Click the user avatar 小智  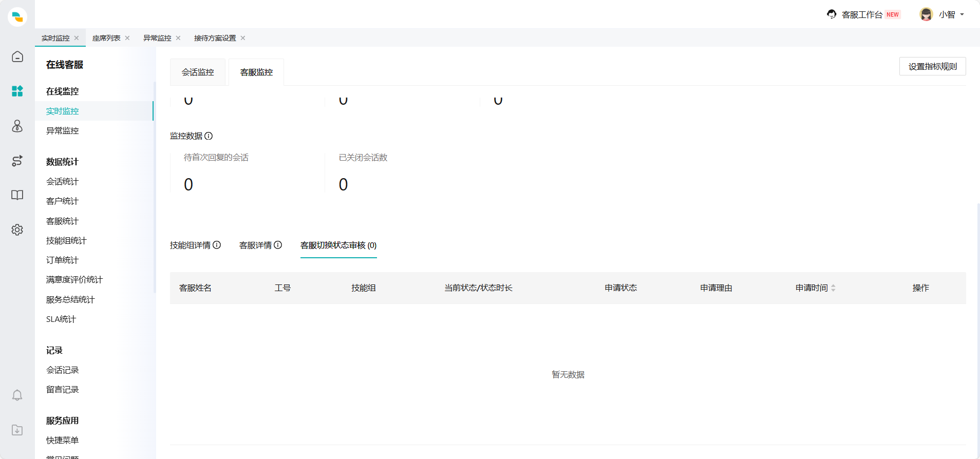click(926, 14)
